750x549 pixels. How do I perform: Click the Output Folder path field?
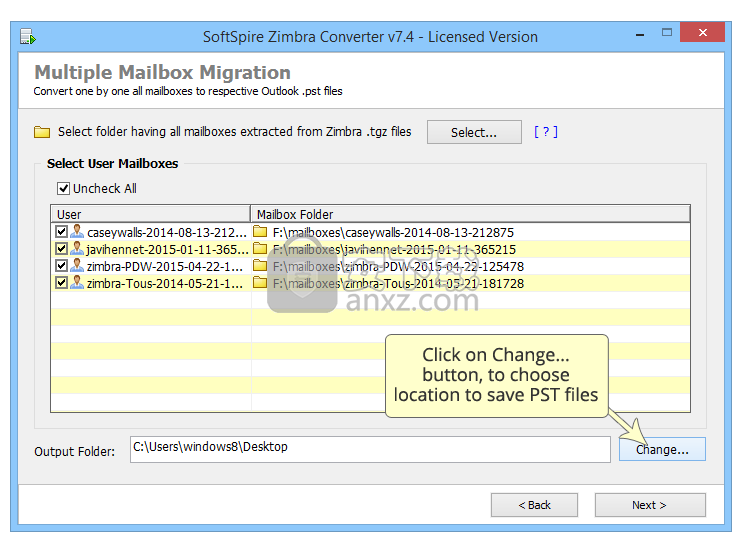click(370, 449)
